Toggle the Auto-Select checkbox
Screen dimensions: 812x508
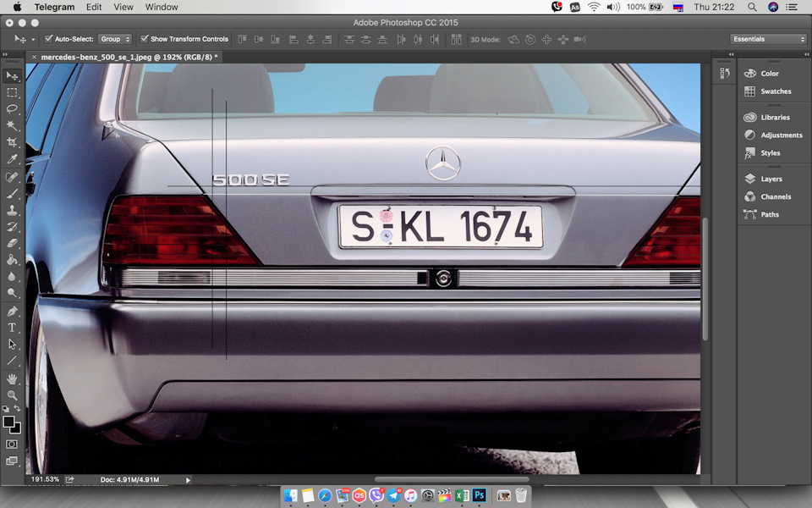(48, 39)
